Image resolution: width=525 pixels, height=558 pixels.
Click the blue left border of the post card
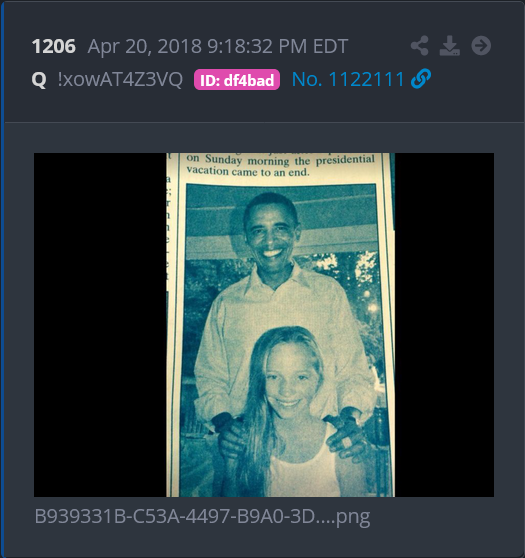click(x=2, y=279)
